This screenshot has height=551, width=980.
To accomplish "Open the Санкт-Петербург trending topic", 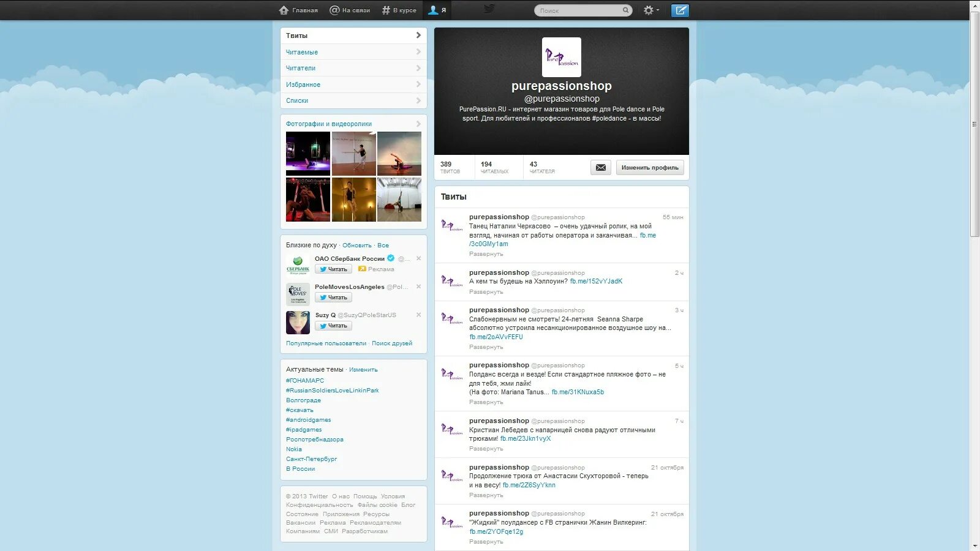I will coord(311,459).
